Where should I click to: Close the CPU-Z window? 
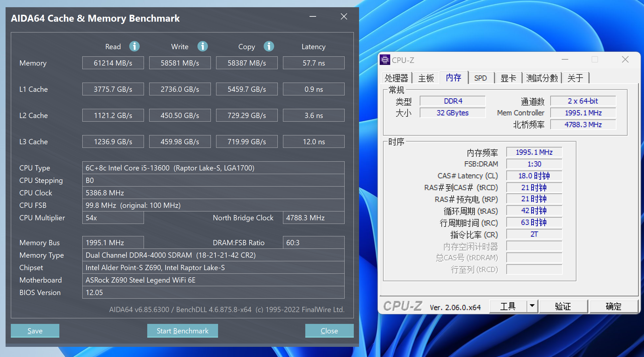[625, 59]
